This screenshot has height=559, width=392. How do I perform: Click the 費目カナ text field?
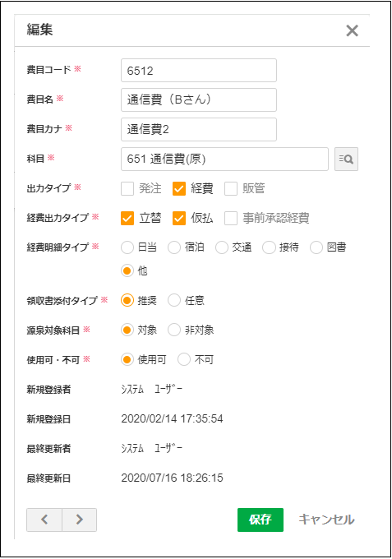click(x=199, y=129)
